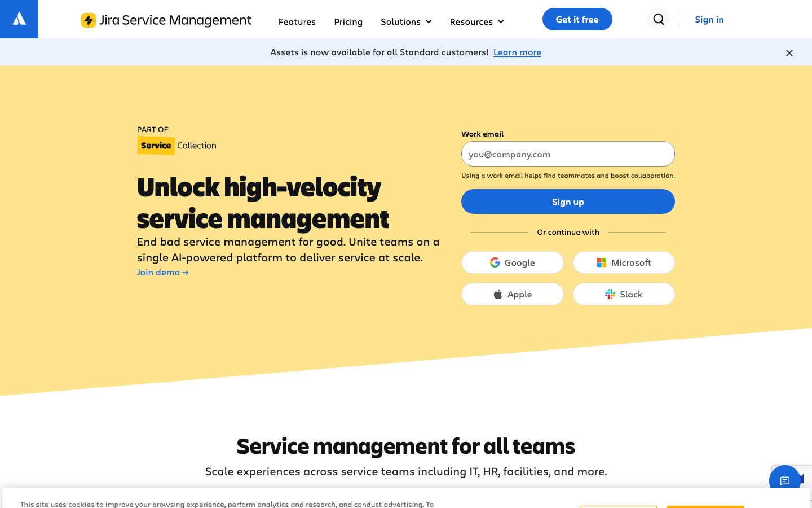This screenshot has height=508, width=812.
Task: Click the text "Or continue with"
Action: tap(568, 232)
